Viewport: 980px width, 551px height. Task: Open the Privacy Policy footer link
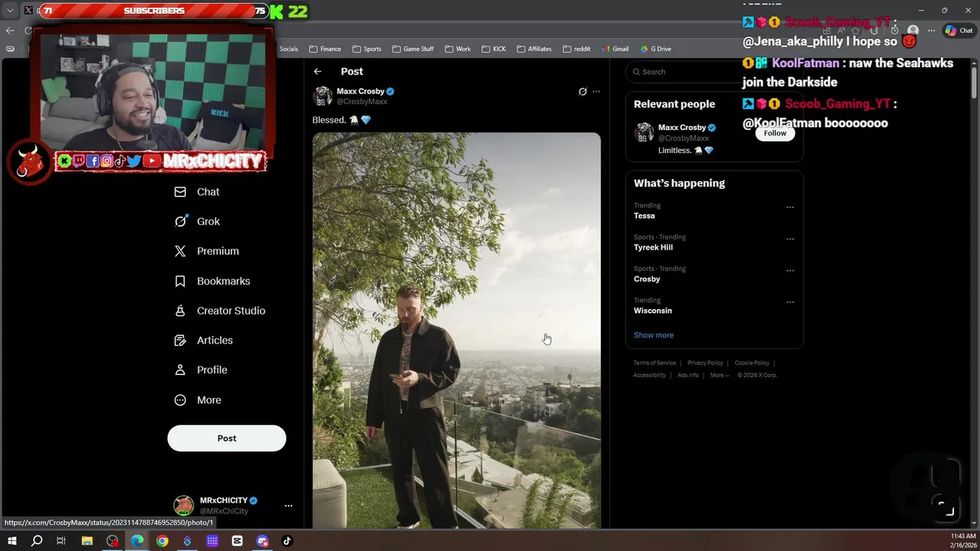[x=705, y=363]
